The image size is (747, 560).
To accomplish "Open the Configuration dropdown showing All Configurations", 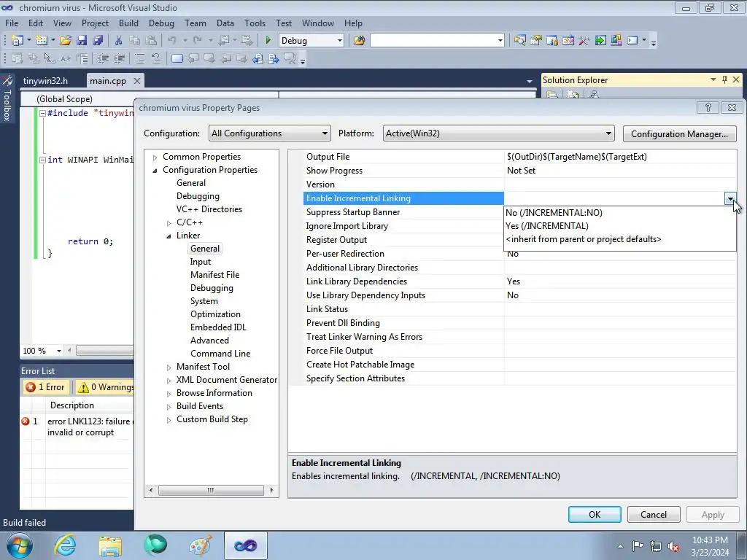I will (x=270, y=133).
